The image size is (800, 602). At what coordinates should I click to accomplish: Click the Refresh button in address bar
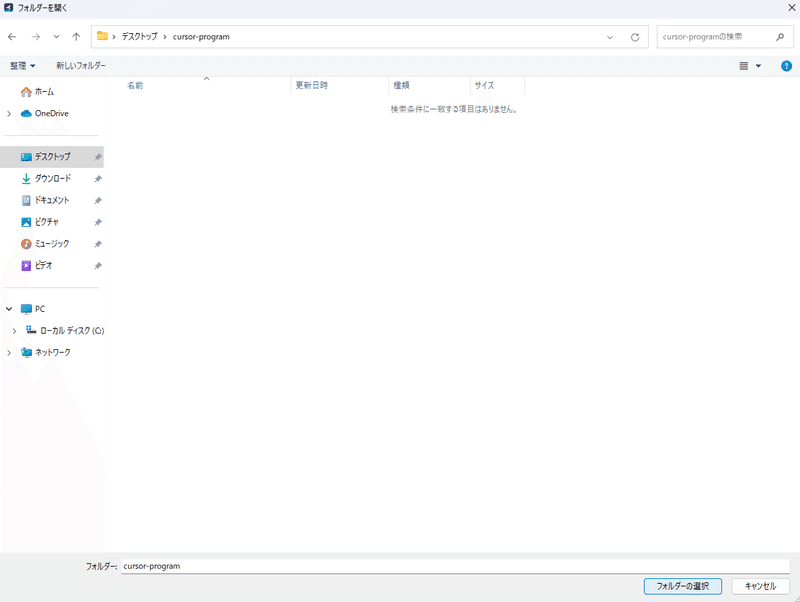coord(634,37)
